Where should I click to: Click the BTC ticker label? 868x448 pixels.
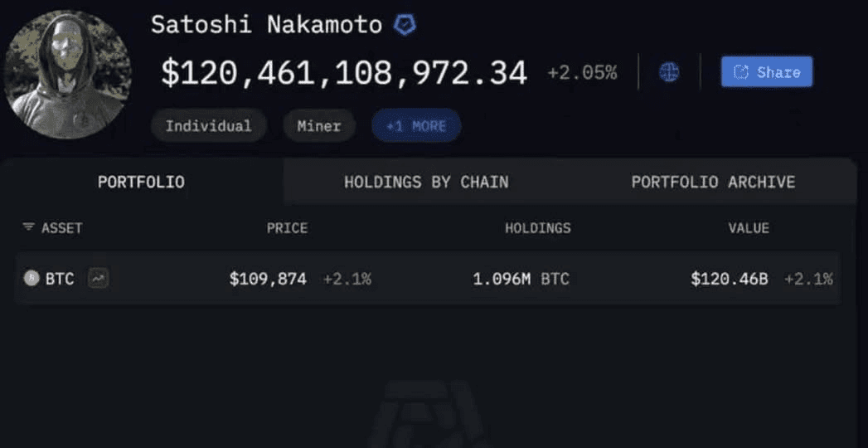point(60,279)
